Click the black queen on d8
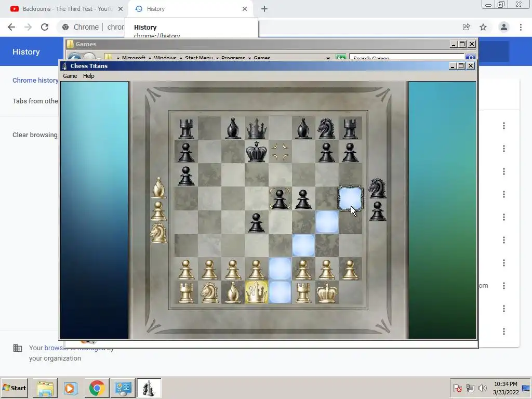Image resolution: width=532 pixels, height=399 pixels. (256, 129)
